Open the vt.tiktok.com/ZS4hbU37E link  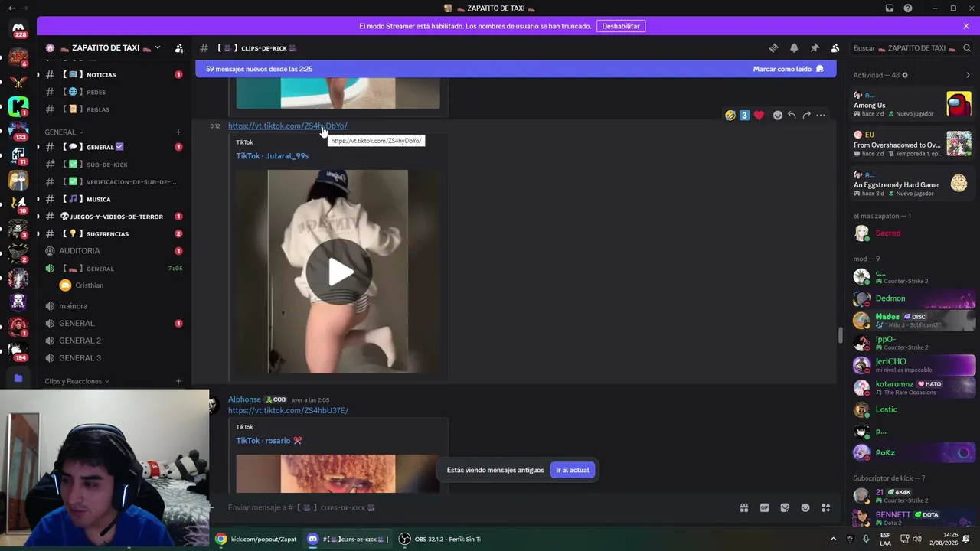(288, 410)
